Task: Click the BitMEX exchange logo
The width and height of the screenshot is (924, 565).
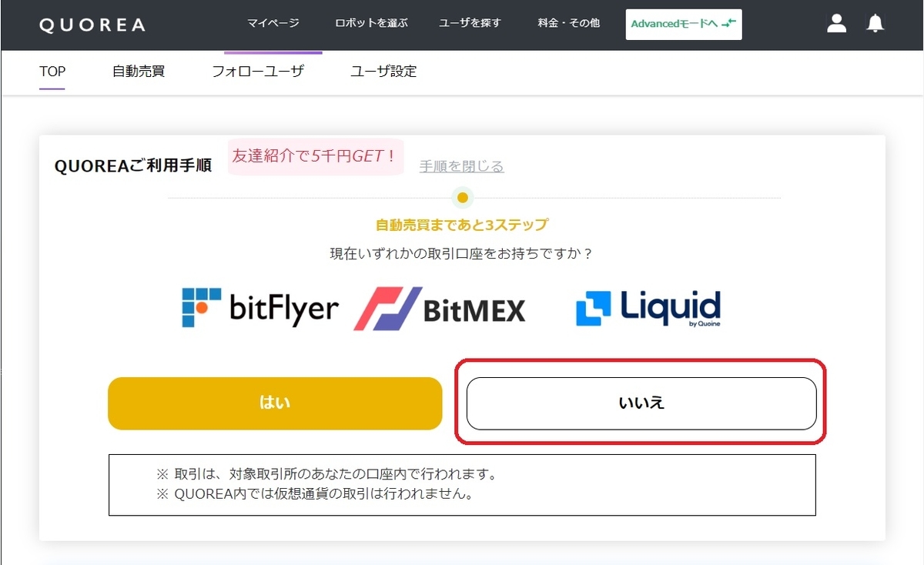Action: click(x=440, y=309)
